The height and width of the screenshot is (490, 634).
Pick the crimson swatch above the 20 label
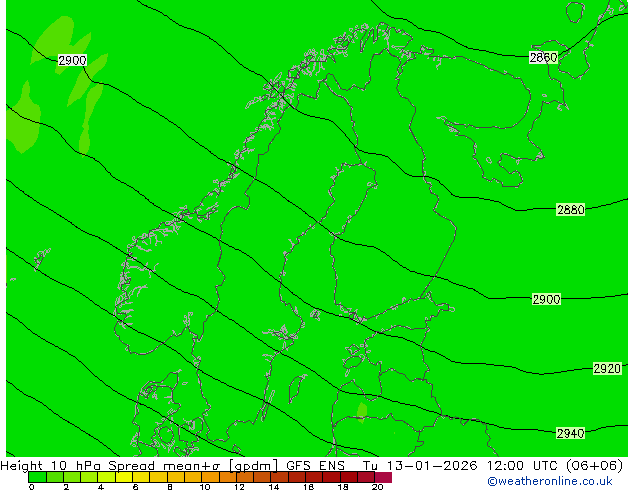[383, 477]
